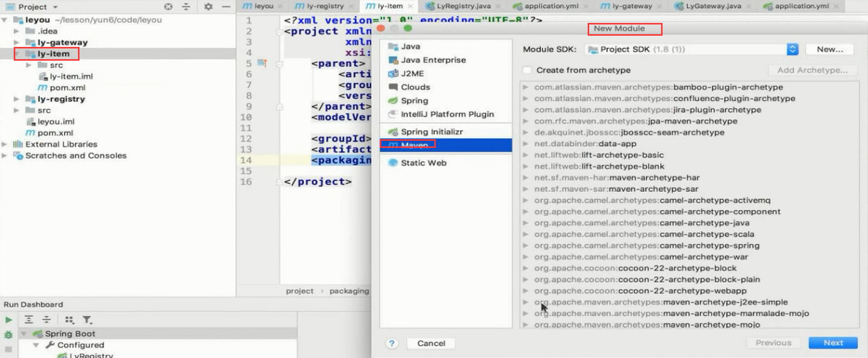
Task: Collapse Spring Boot node in Run Dashboard
Action: click(x=23, y=334)
